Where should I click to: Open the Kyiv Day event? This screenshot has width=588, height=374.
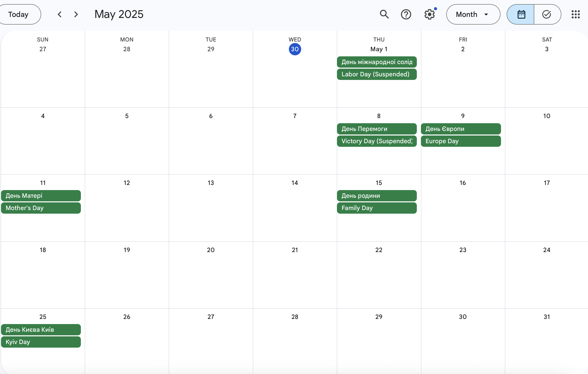tap(41, 342)
